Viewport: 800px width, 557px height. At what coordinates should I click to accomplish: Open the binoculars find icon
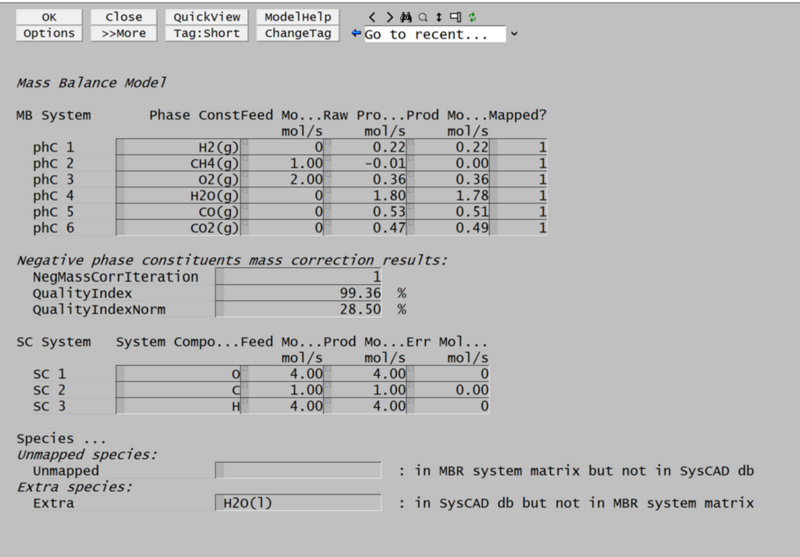[406, 17]
